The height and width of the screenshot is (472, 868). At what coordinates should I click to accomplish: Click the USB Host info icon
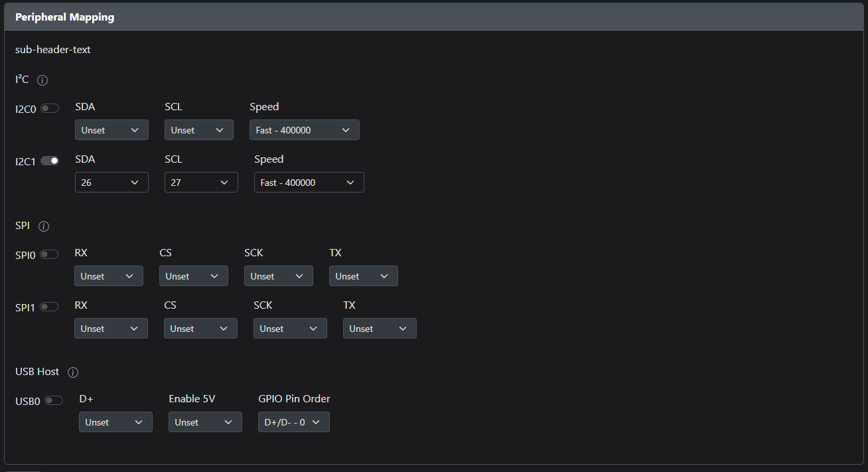(x=73, y=372)
